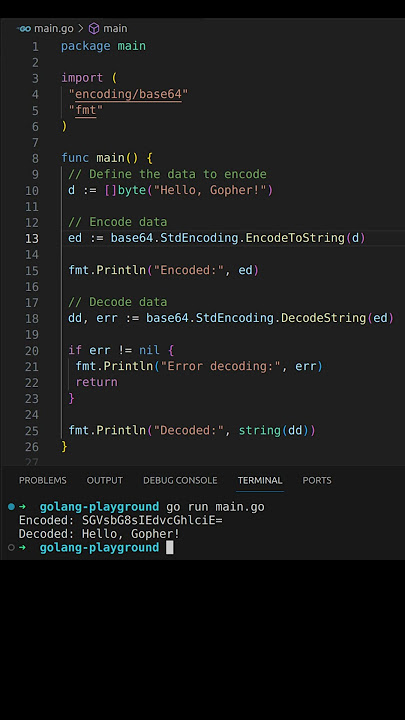Screen dimensions: 405x720
Task: Select the main symbol in breadcrumb
Action: click(115, 28)
